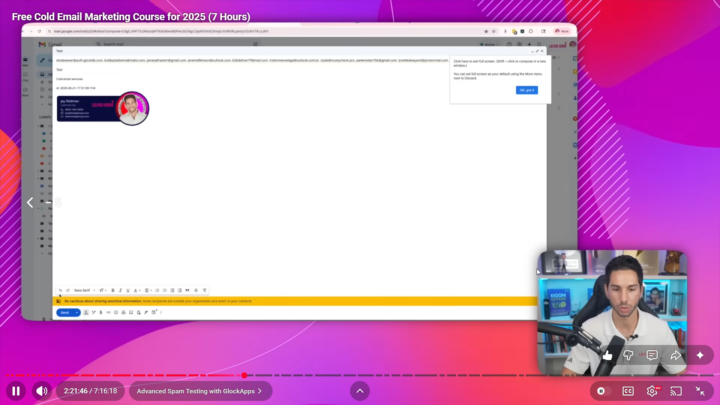
Task: Click the remove formatting icon
Action: pyautogui.click(x=205, y=290)
